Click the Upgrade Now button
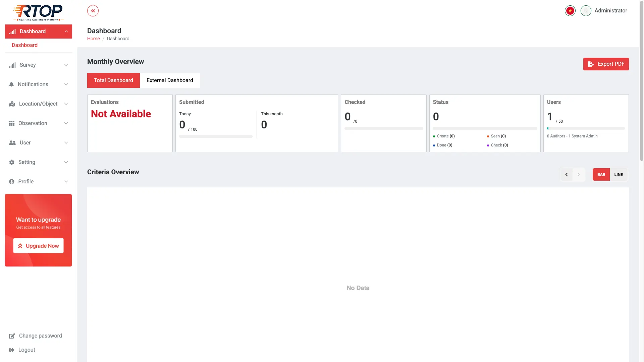This screenshot has width=644, height=362. click(x=38, y=246)
